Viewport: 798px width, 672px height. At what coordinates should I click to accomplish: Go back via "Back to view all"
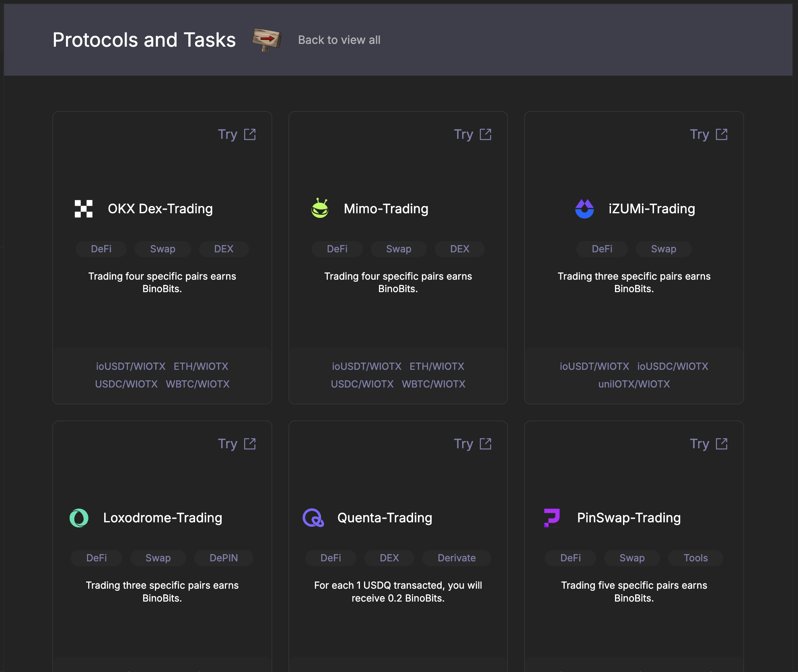339,40
